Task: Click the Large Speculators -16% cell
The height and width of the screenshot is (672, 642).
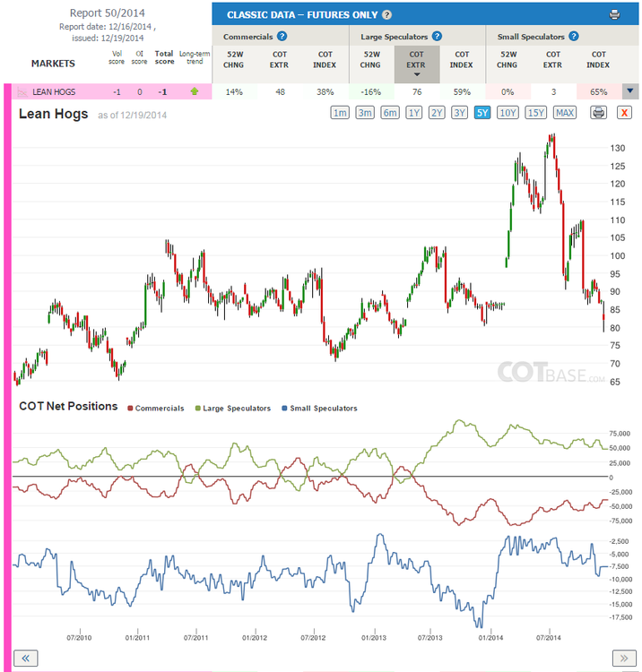Action: tap(371, 91)
